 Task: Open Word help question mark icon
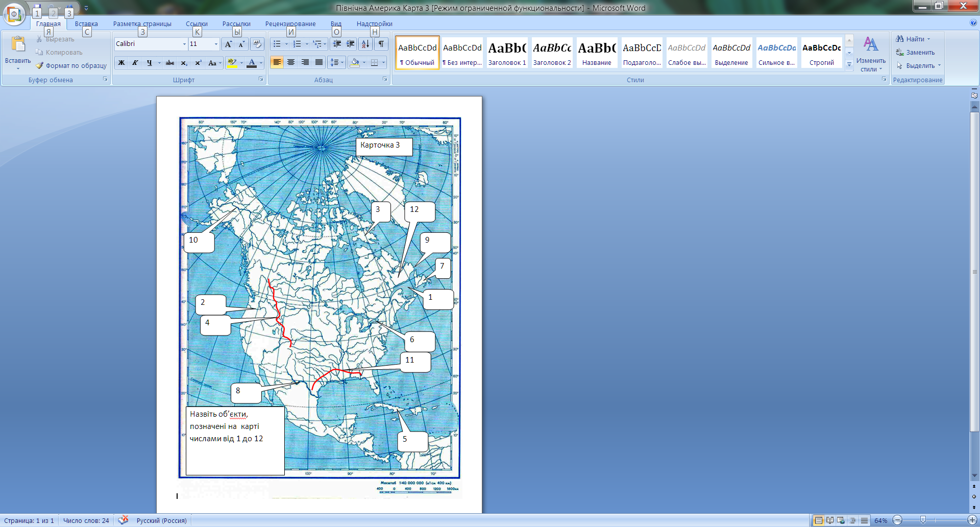tap(973, 23)
